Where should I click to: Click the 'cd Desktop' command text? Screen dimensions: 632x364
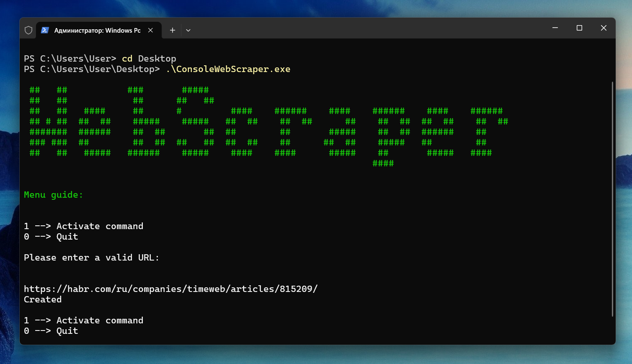(x=149, y=59)
